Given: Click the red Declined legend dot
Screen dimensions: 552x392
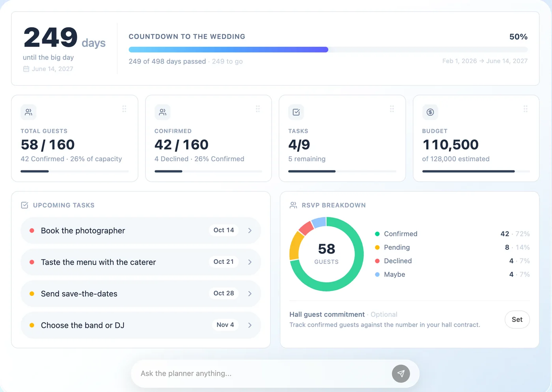Looking at the screenshot, I should point(377,261).
